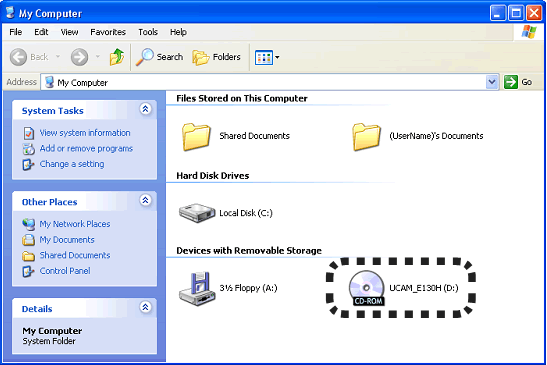Maximize the My Computer window
The height and width of the screenshot is (365, 547).
(516, 14)
